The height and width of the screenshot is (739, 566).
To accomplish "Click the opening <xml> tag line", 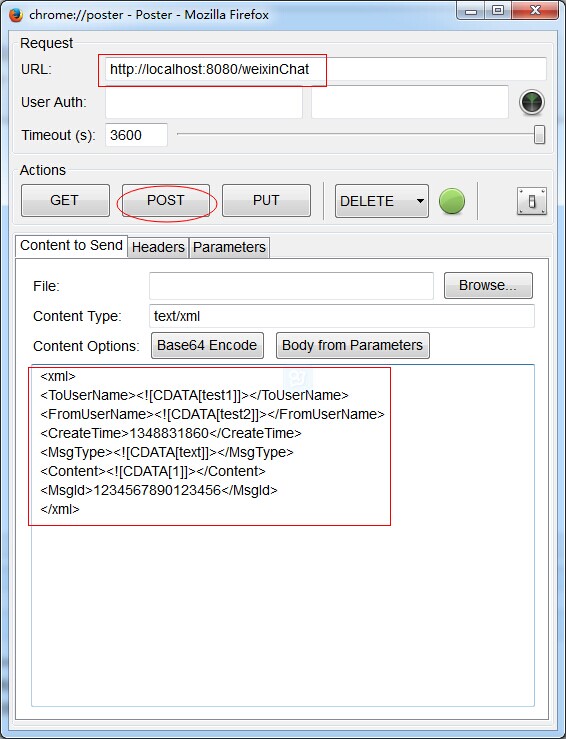I will click(58, 376).
